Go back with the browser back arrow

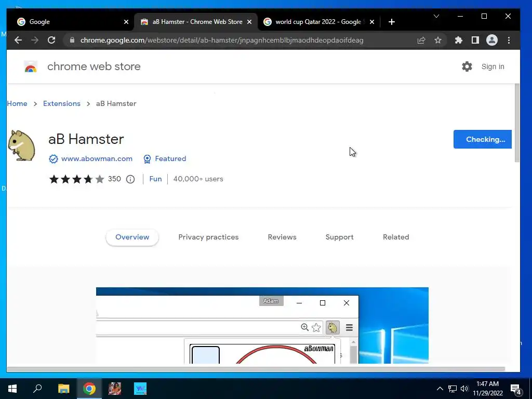(x=18, y=40)
